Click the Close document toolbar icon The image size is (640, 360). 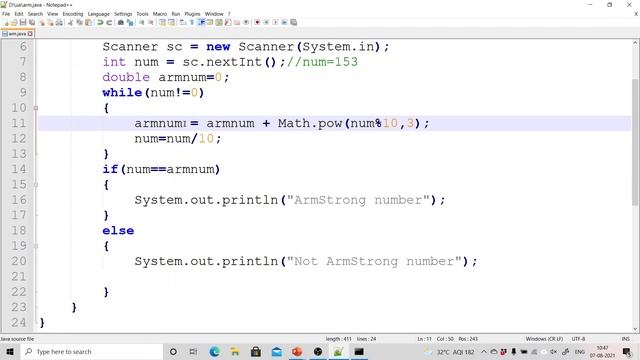click(x=42, y=22)
